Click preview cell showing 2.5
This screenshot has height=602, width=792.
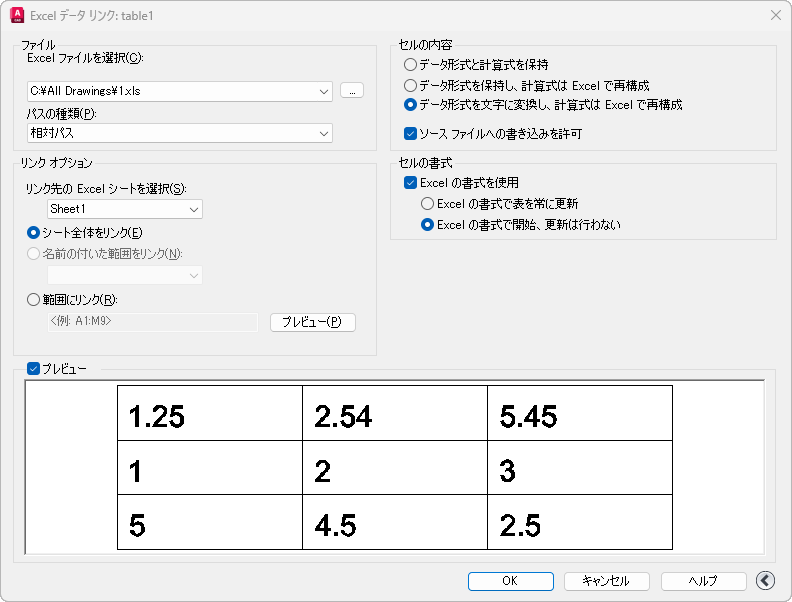click(x=580, y=522)
